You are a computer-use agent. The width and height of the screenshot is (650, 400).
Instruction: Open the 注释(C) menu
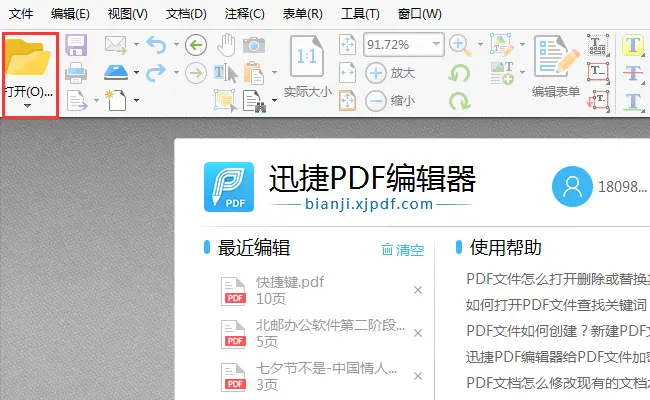coord(245,14)
